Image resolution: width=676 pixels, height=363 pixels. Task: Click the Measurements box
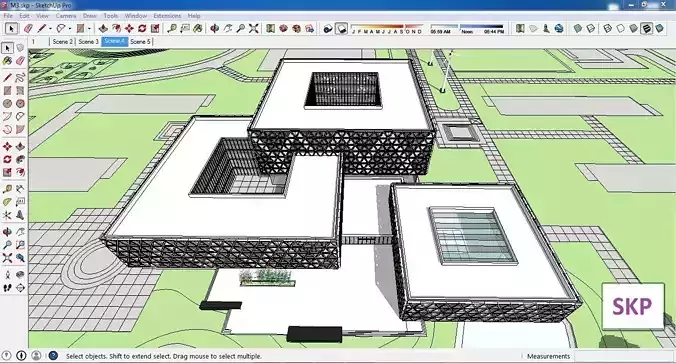pos(623,356)
